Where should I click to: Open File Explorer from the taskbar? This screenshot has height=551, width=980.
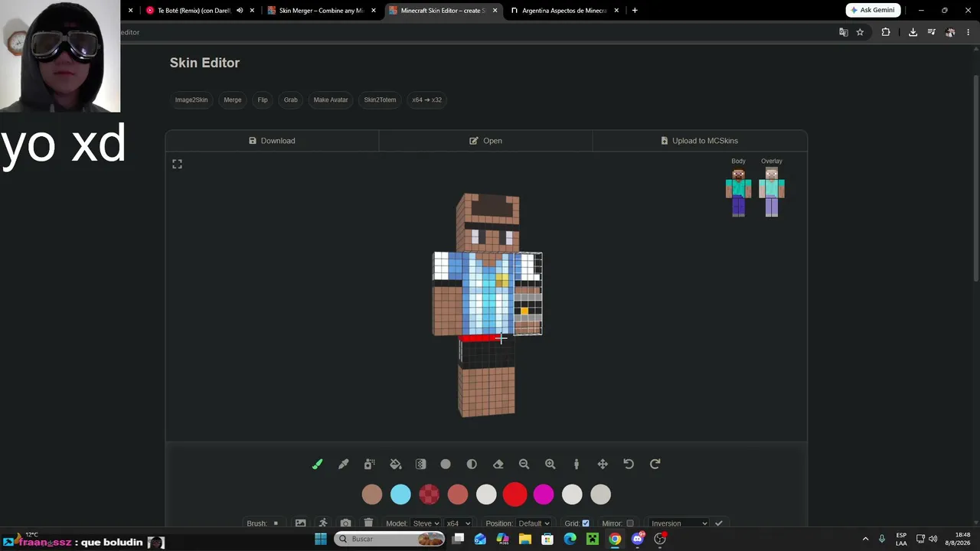525,539
